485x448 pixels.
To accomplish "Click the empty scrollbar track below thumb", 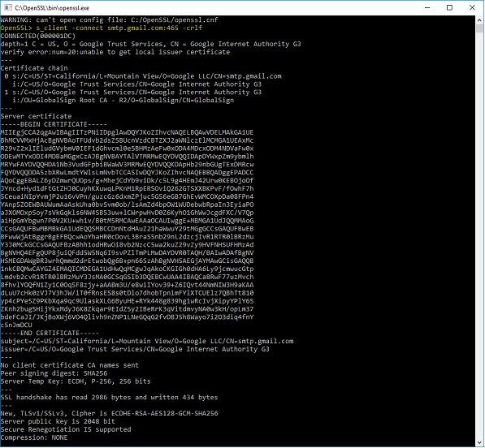I will tap(479, 235).
